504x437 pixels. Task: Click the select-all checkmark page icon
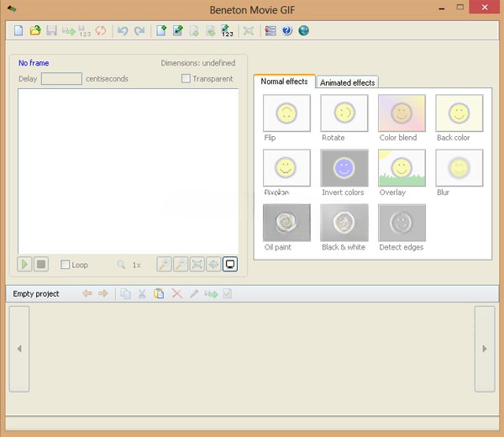pos(228,293)
